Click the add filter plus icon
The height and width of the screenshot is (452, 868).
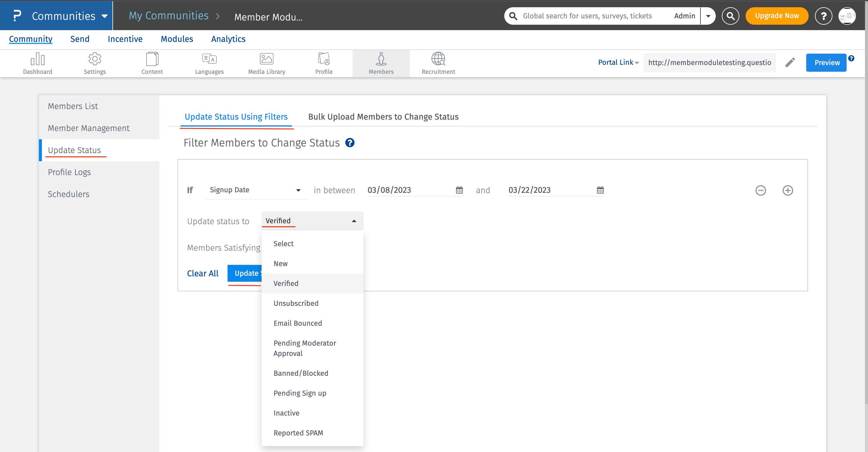tap(788, 190)
